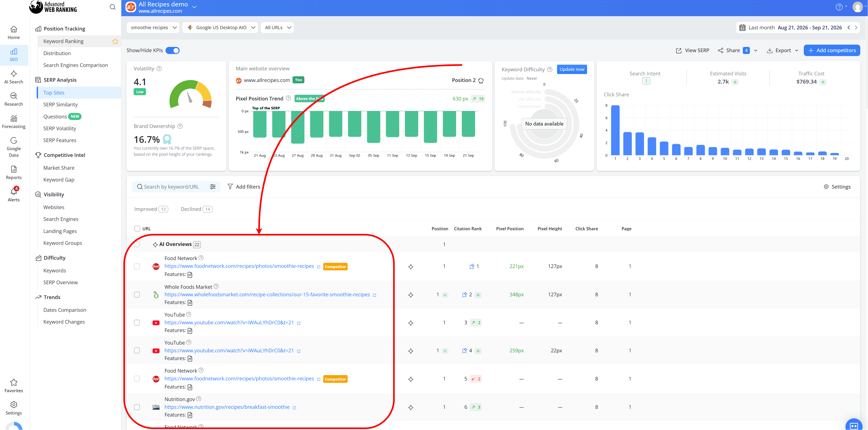Sort by the Pixel Position column header
This screenshot has width=868, height=430.
(x=509, y=229)
